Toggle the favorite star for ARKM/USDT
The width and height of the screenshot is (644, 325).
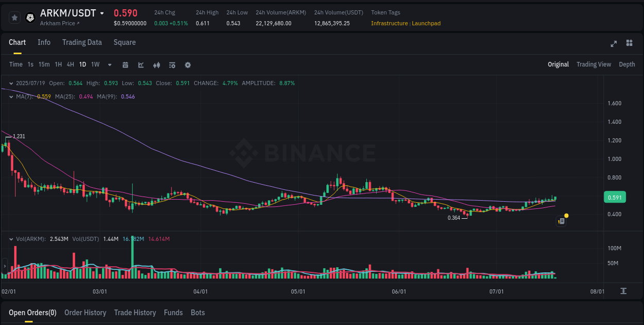(14, 17)
